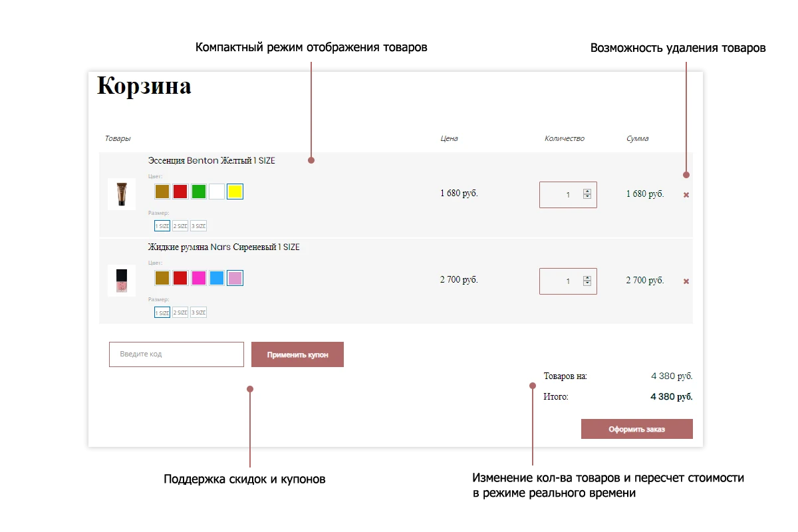Click the coupon code input field
The image size is (798, 532).
177,354
